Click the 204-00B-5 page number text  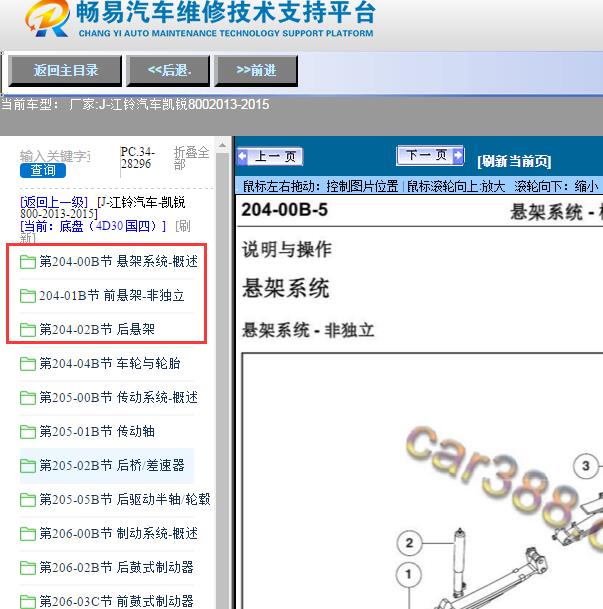[x=285, y=210]
